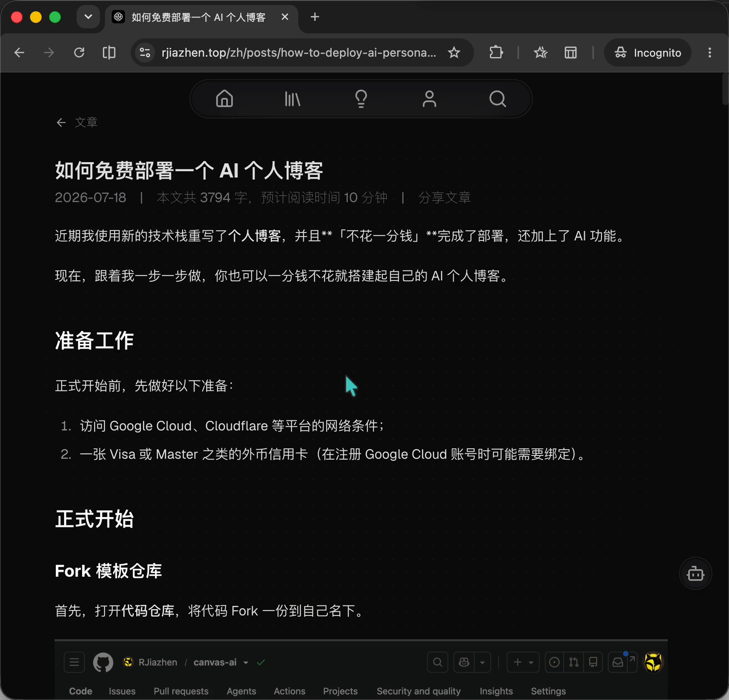Open the 代码仓库 link
The height and width of the screenshot is (700, 729).
(x=148, y=611)
